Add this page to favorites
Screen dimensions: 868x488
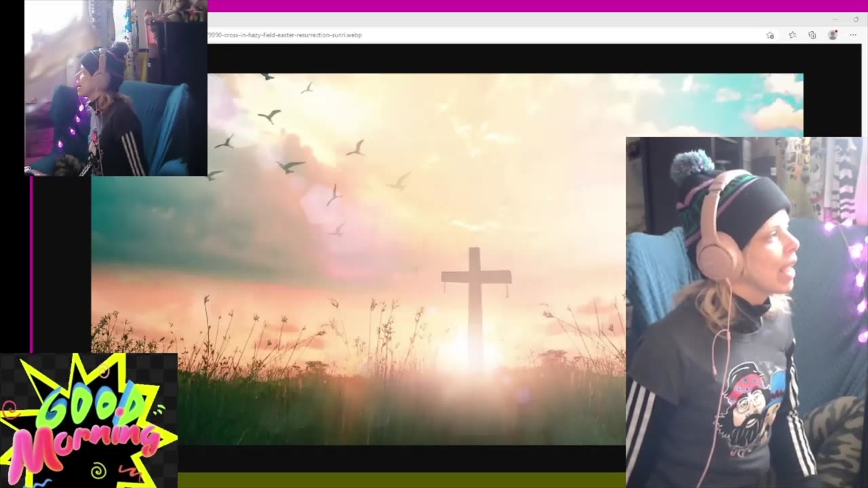pyautogui.click(x=770, y=35)
